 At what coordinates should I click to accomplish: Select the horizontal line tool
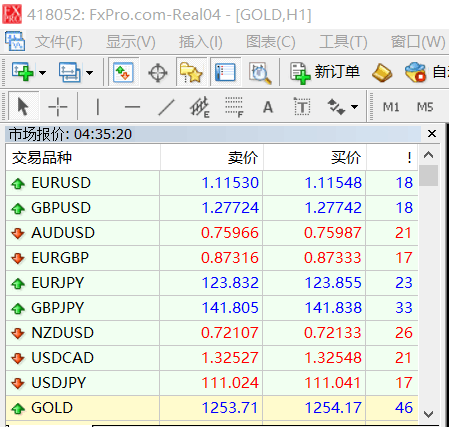(132, 107)
